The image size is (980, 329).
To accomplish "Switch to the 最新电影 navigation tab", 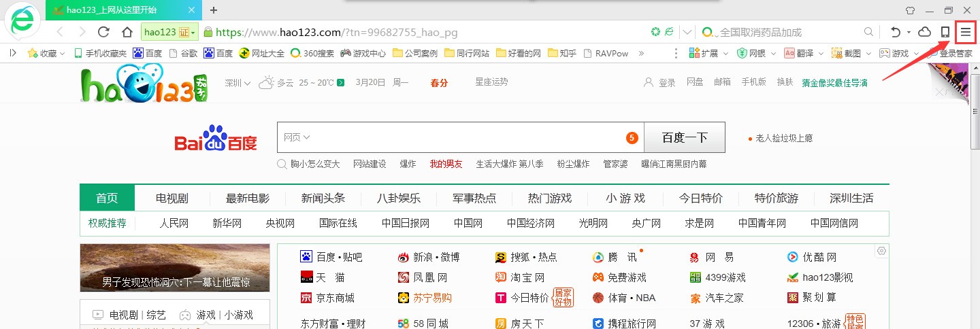I will pyautogui.click(x=248, y=198).
